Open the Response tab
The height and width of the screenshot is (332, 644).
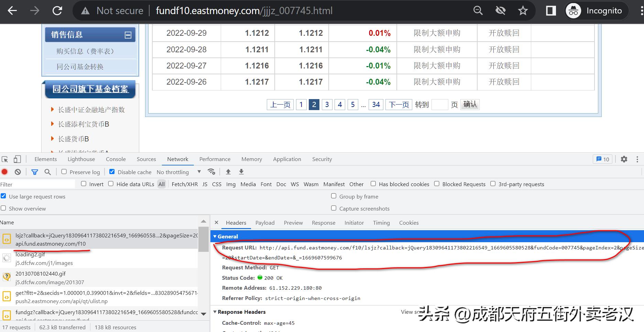pyautogui.click(x=324, y=223)
